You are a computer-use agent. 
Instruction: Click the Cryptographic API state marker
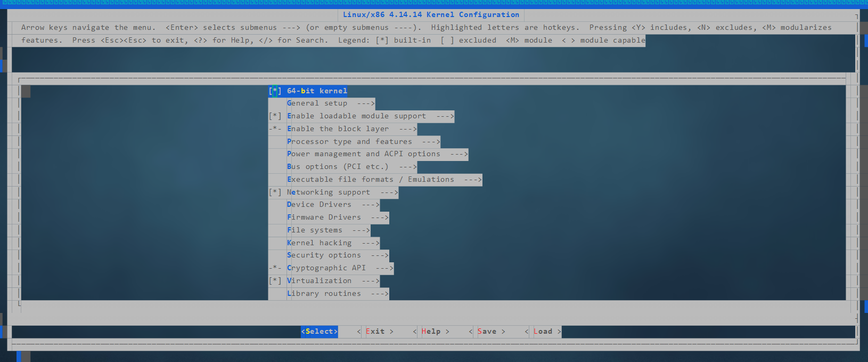(x=275, y=268)
